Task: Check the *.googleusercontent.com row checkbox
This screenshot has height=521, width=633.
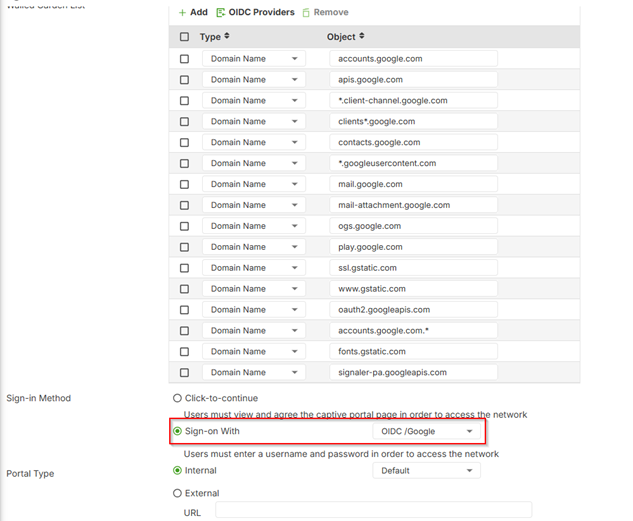Action: (184, 163)
